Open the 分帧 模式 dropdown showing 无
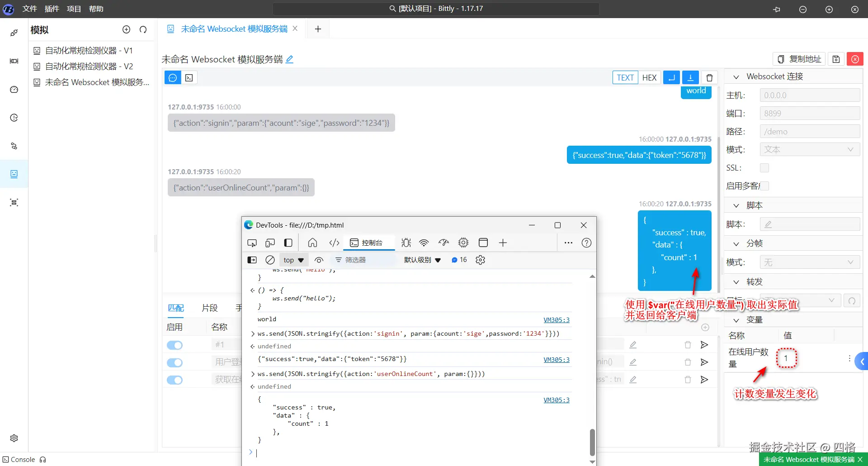Screen dimensions: 868x466 [810, 262]
